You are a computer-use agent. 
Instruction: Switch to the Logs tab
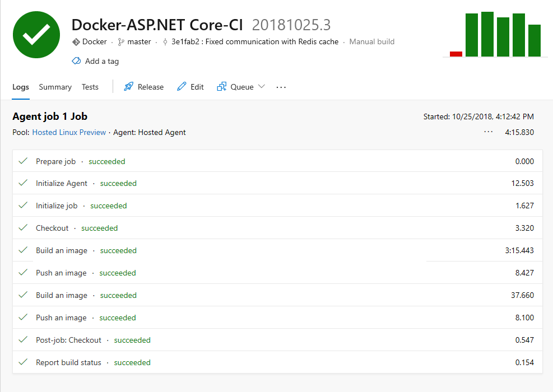coord(21,87)
